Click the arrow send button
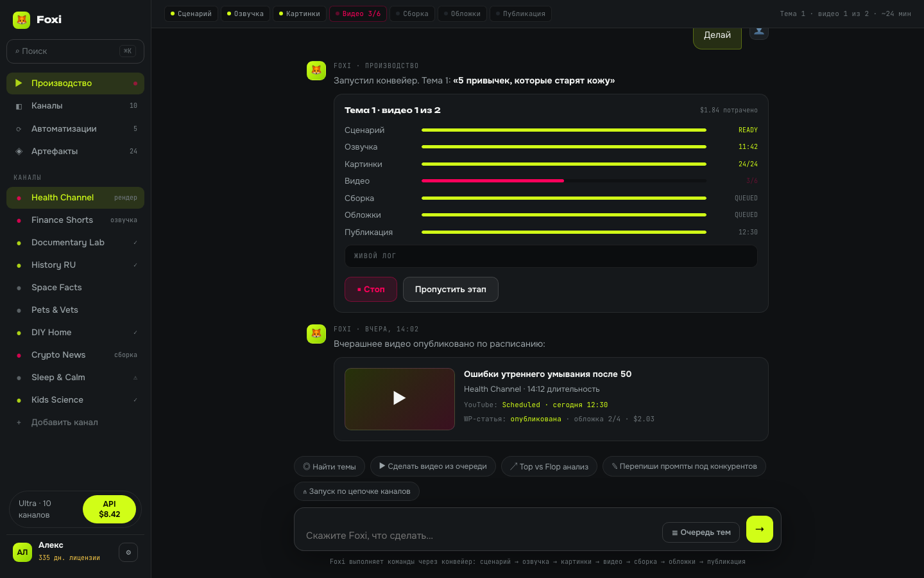The image size is (924, 578). coord(760,529)
